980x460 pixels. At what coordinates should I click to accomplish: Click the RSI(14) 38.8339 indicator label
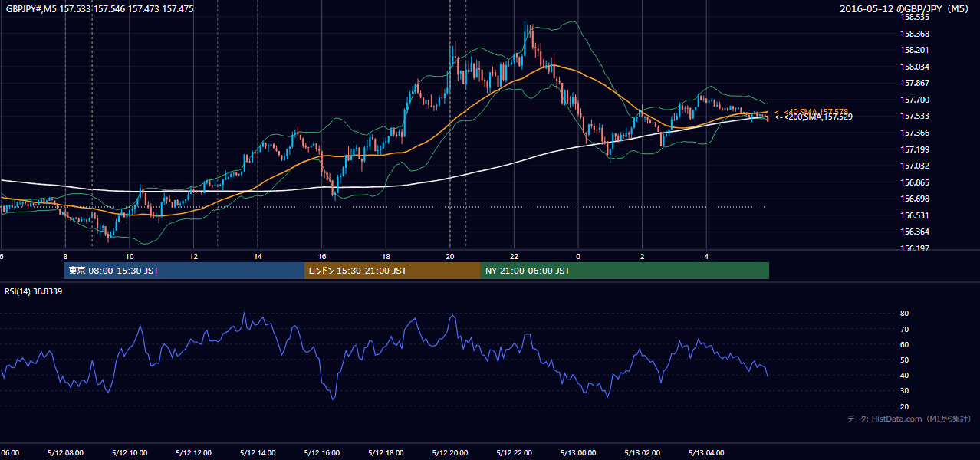[x=34, y=291]
